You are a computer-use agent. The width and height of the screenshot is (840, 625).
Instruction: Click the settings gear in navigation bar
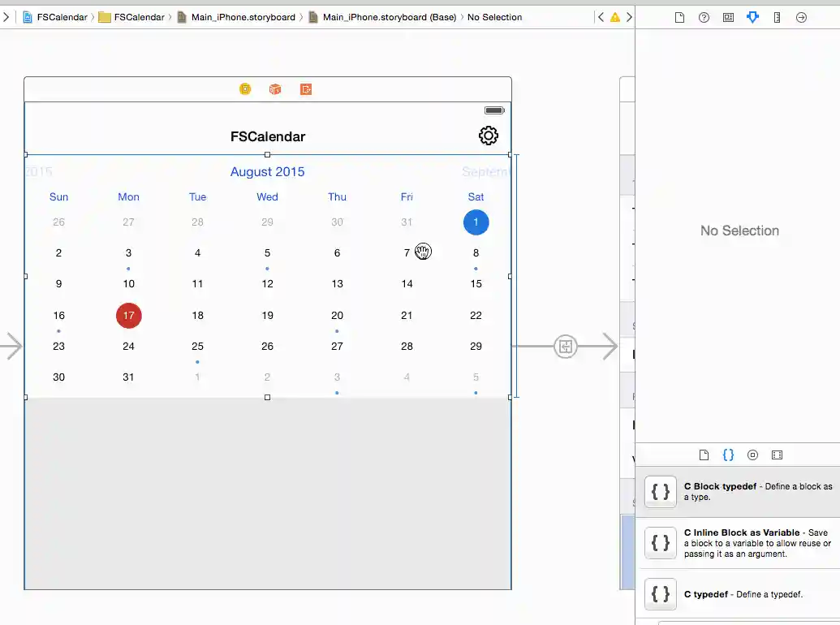(x=488, y=136)
